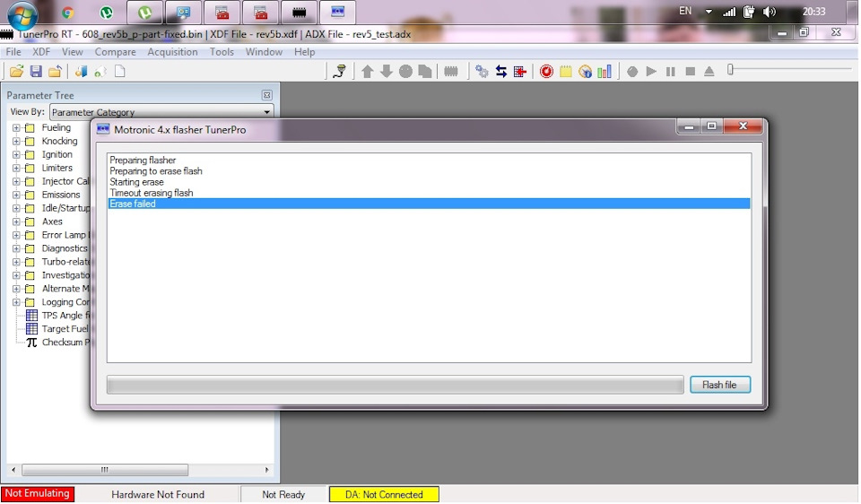Select the TPS Angle table item
Image resolution: width=861 pixels, height=504 pixels.
(65, 315)
